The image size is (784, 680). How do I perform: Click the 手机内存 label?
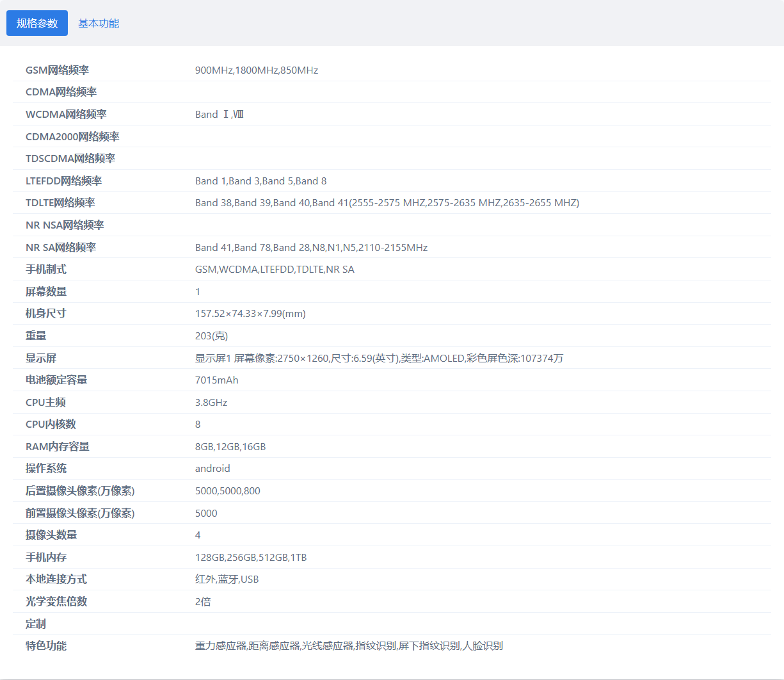[46, 557]
